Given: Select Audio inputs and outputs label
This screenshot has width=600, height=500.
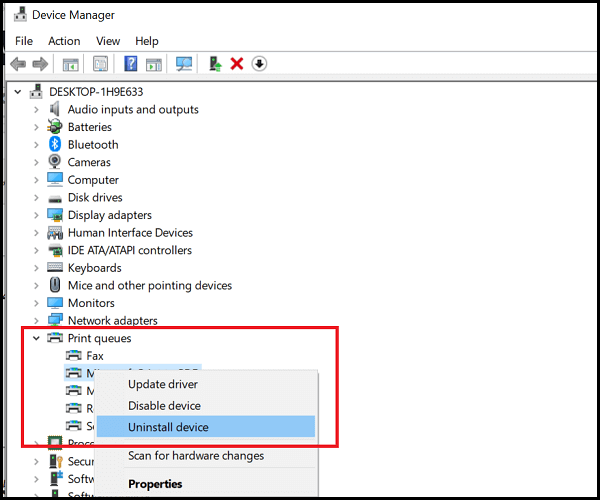Looking at the screenshot, I should 133,109.
